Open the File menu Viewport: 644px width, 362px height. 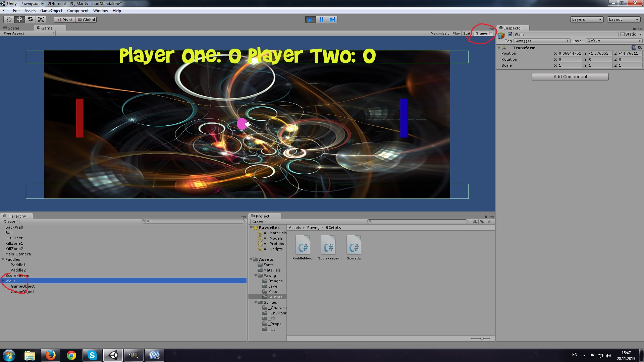[5, 11]
